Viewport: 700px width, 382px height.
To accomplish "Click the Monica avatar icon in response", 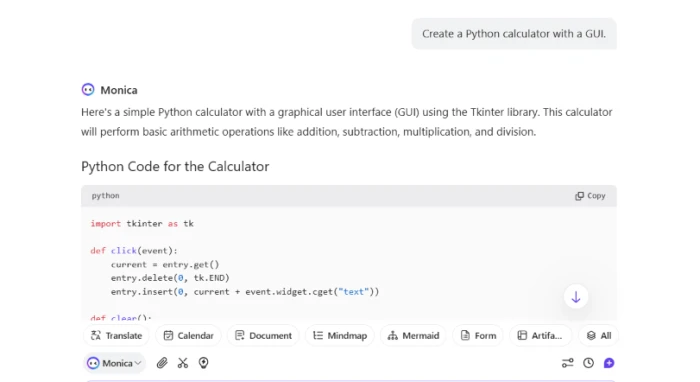I will coord(88,90).
